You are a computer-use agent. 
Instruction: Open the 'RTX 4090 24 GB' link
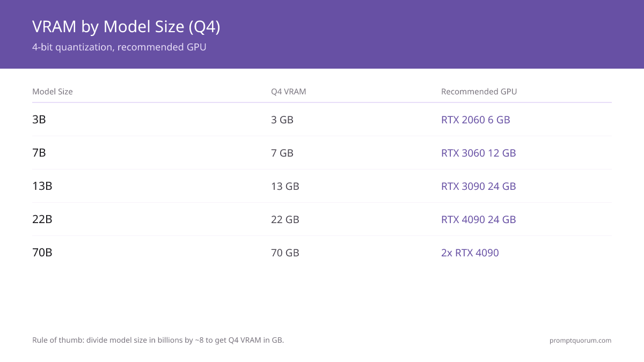479,219
